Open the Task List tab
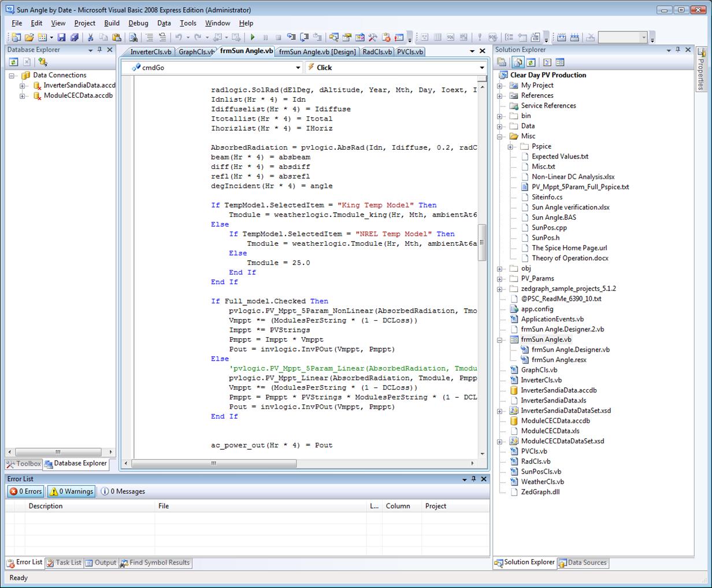Image resolution: width=712 pixels, height=588 pixels. click(x=64, y=563)
